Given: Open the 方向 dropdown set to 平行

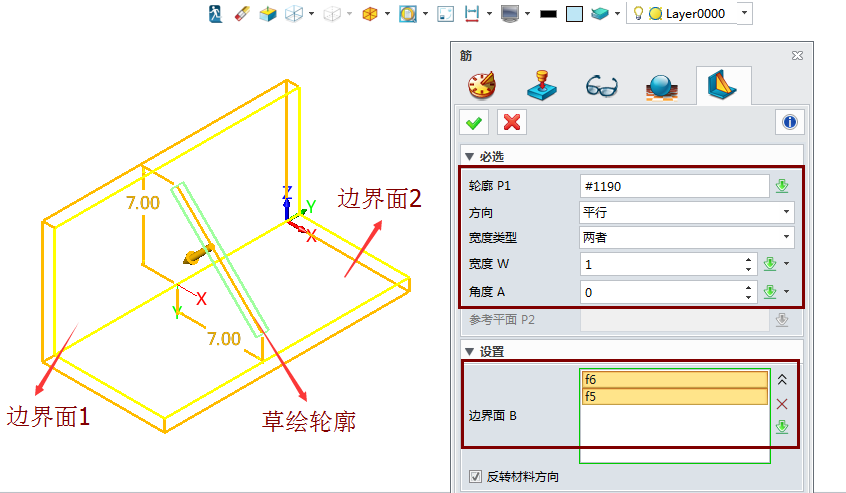Looking at the screenshot, I should point(686,212).
